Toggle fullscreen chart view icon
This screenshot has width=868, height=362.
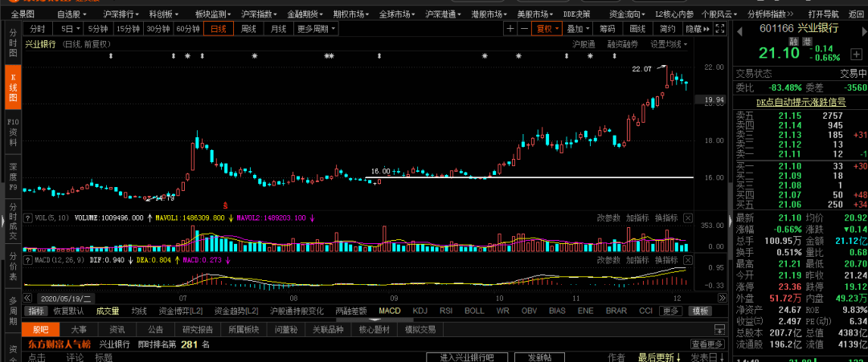(x=719, y=29)
